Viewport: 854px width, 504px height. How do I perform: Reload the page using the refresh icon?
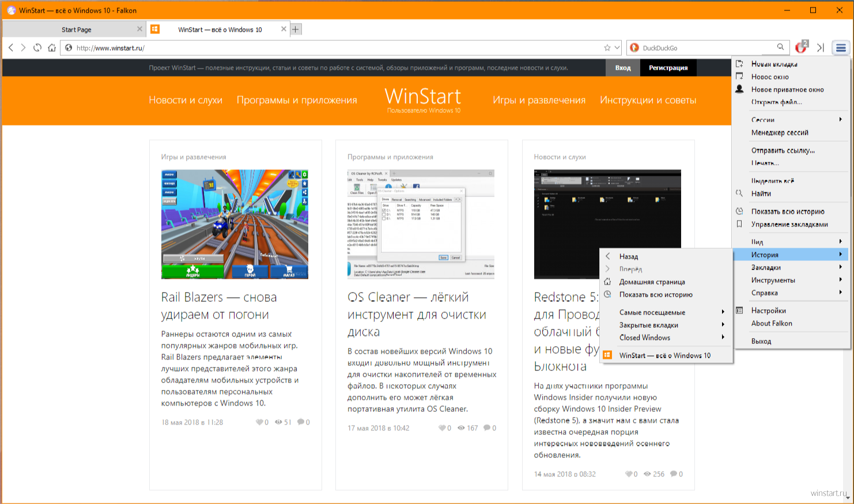37,48
